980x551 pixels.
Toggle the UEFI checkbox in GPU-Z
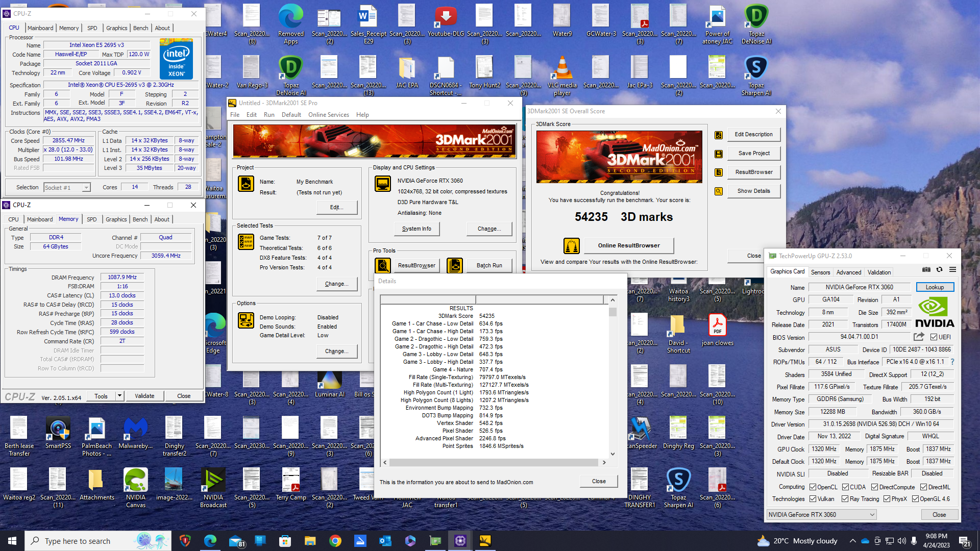pos(934,337)
